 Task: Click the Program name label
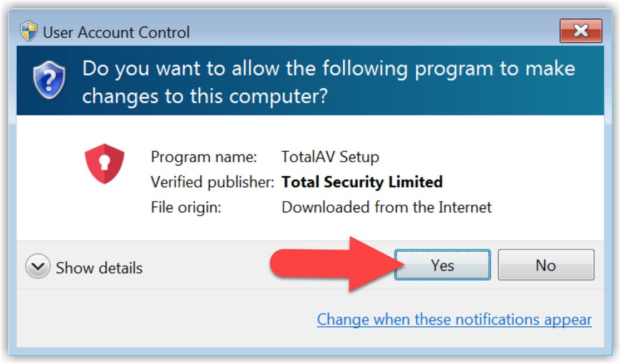pyautogui.click(x=204, y=157)
